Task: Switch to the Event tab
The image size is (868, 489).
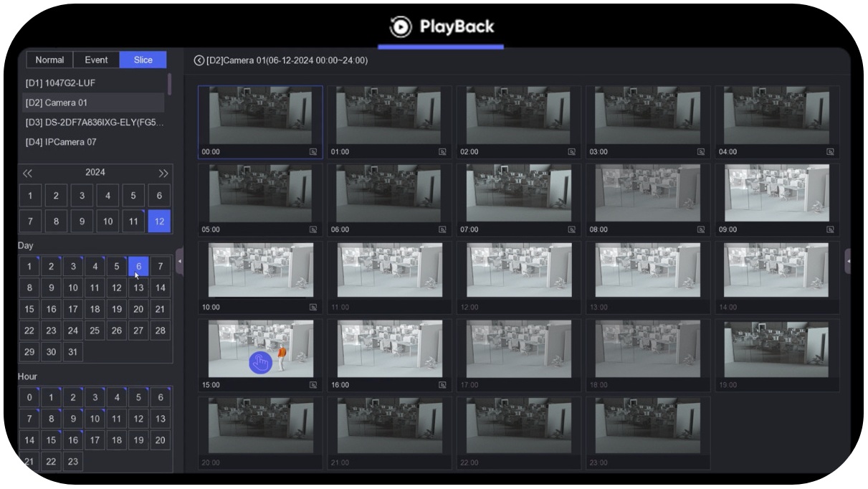Action: [95, 60]
